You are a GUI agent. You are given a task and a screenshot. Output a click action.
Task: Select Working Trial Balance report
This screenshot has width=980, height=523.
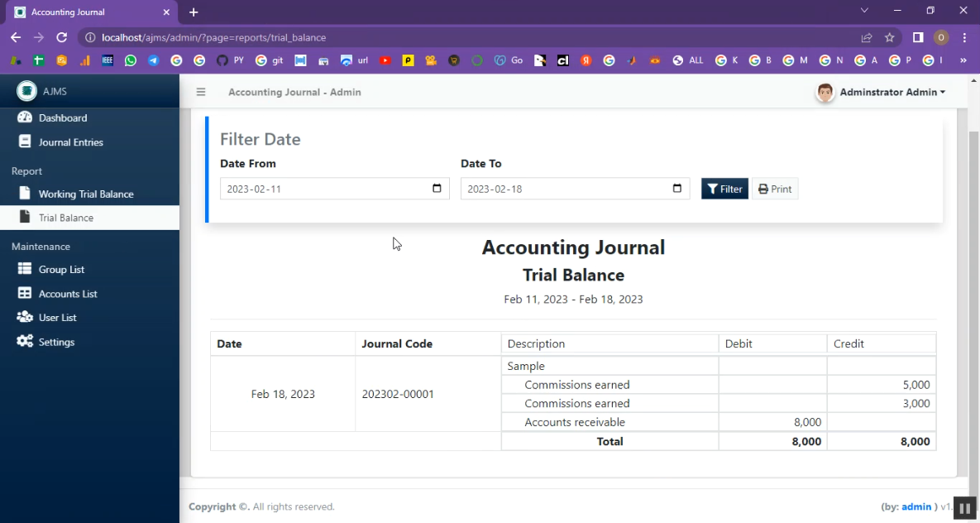pyautogui.click(x=85, y=194)
